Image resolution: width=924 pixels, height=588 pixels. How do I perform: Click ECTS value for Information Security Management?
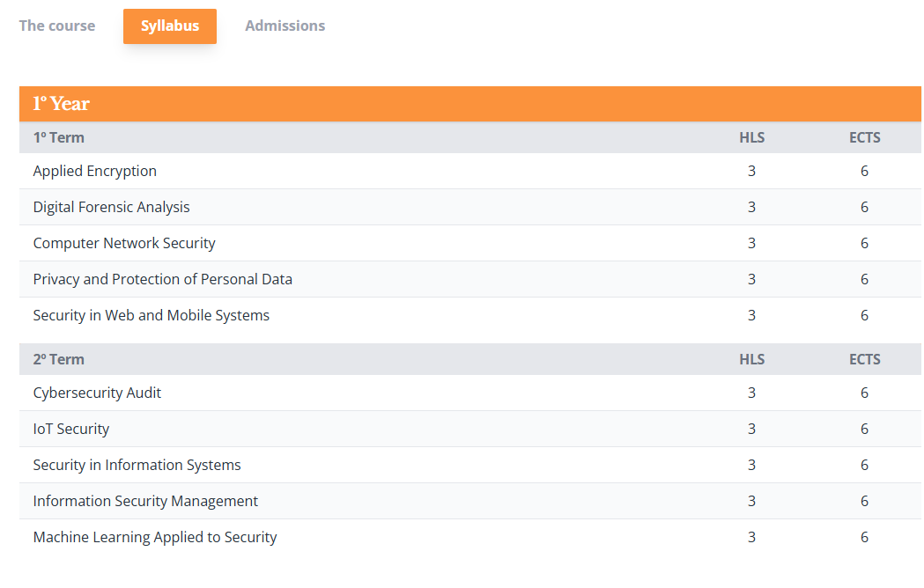pyautogui.click(x=864, y=501)
